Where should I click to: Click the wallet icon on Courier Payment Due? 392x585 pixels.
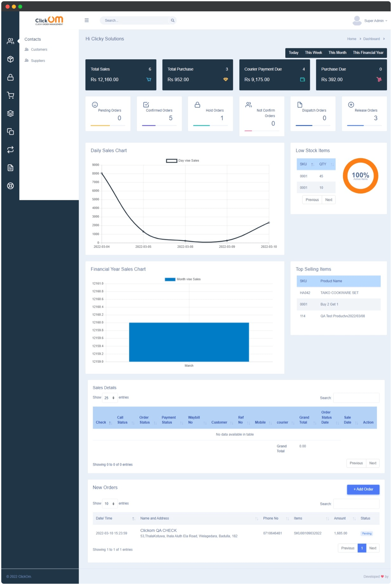point(302,80)
